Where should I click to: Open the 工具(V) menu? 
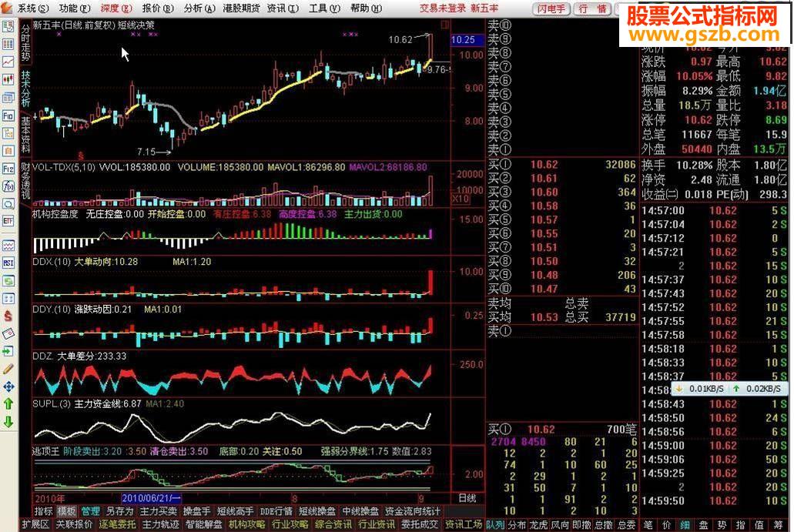pyautogui.click(x=324, y=8)
